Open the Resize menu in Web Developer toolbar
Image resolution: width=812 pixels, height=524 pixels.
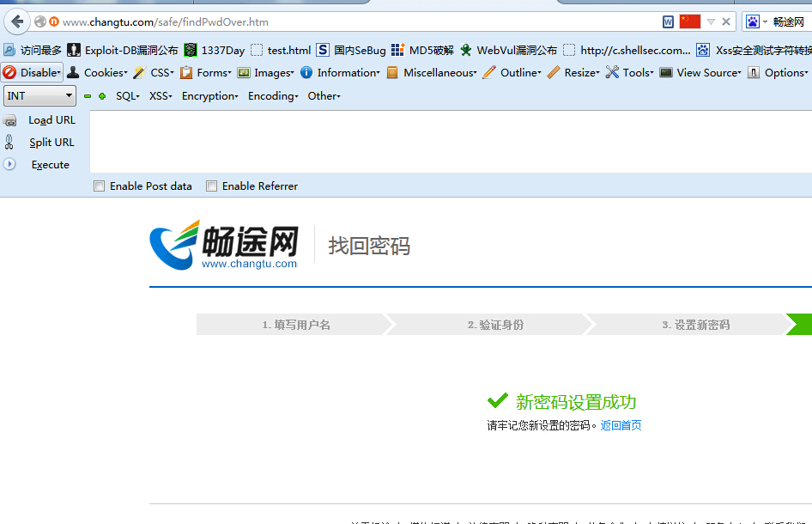573,72
